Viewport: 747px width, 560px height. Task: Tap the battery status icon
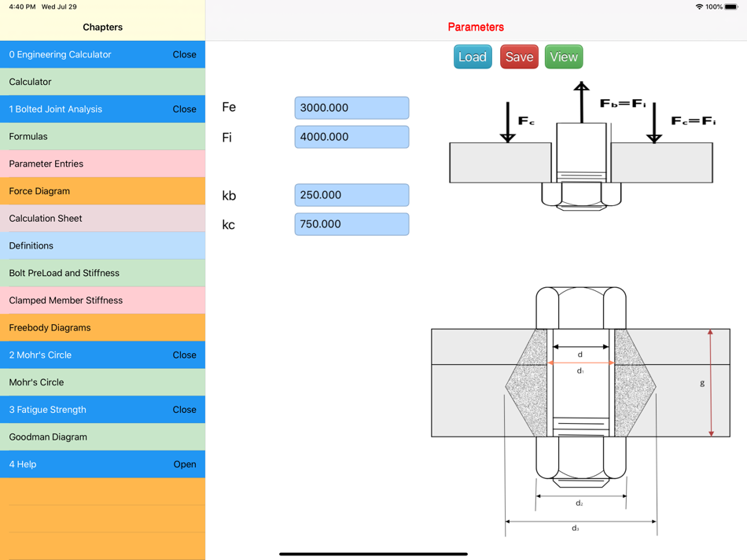(731, 6)
